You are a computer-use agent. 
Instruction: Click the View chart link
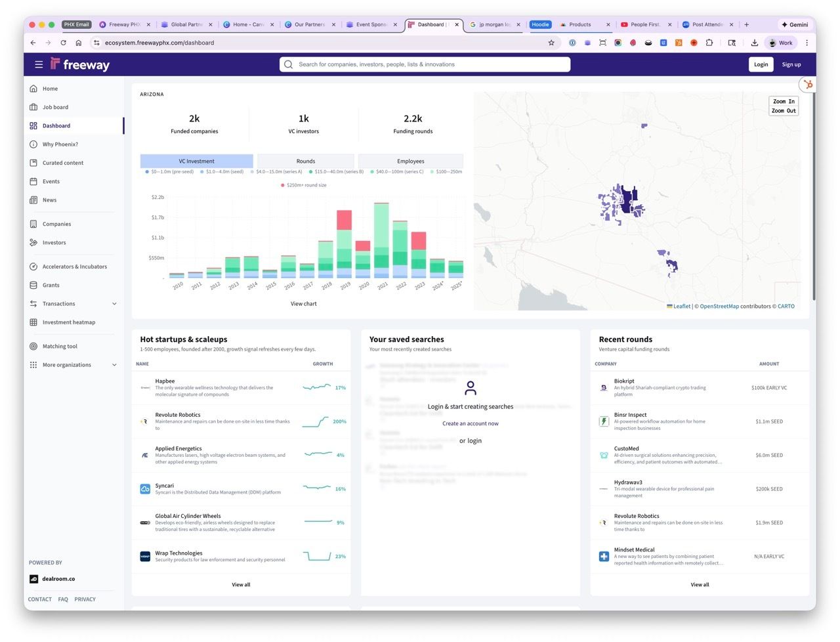pyautogui.click(x=304, y=304)
